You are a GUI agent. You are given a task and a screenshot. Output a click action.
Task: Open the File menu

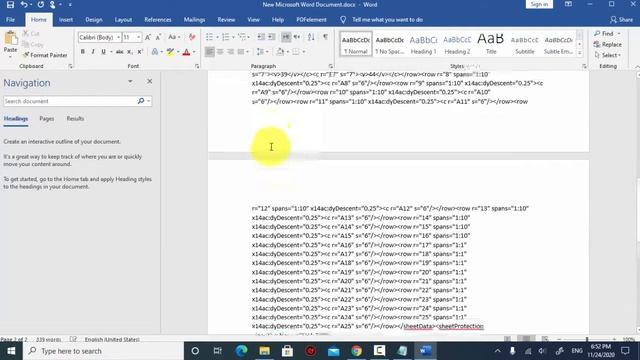(10, 20)
